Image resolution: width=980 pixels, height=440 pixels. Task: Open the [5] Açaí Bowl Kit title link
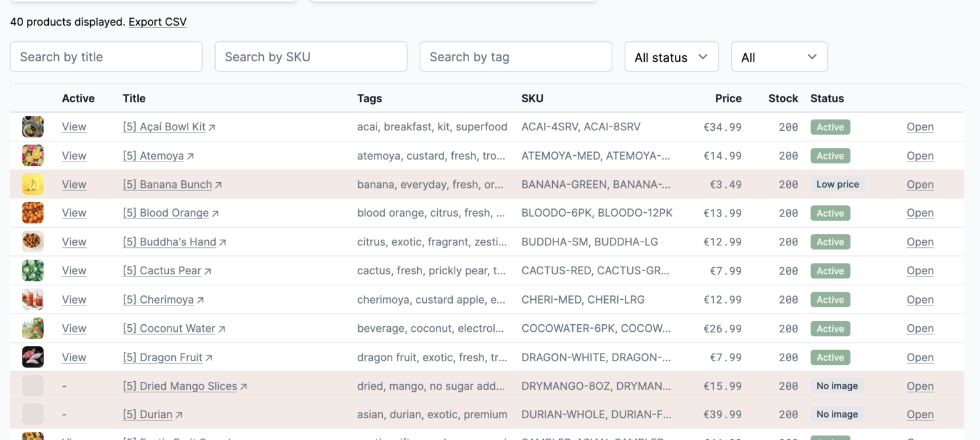click(x=169, y=127)
